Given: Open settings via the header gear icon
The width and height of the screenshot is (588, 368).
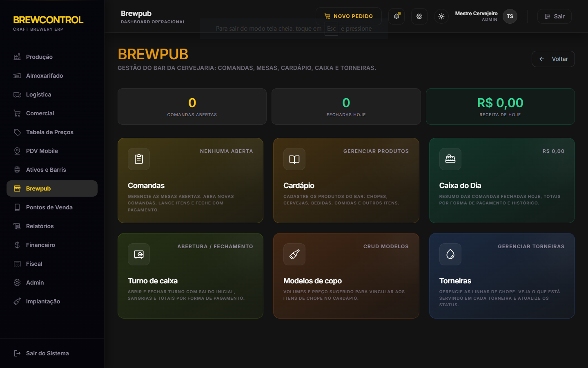Looking at the screenshot, I should point(419,16).
